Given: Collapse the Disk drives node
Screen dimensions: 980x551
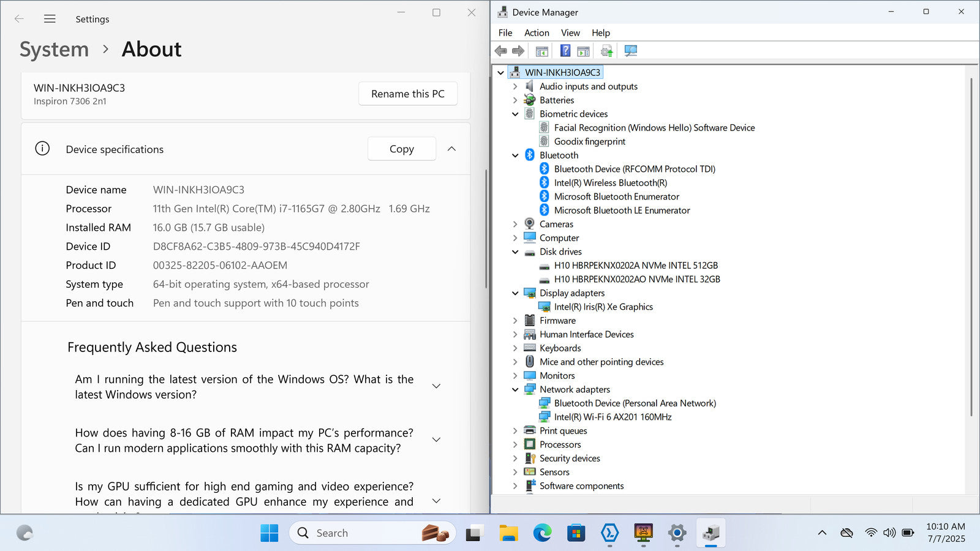Looking at the screenshot, I should coord(515,252).
